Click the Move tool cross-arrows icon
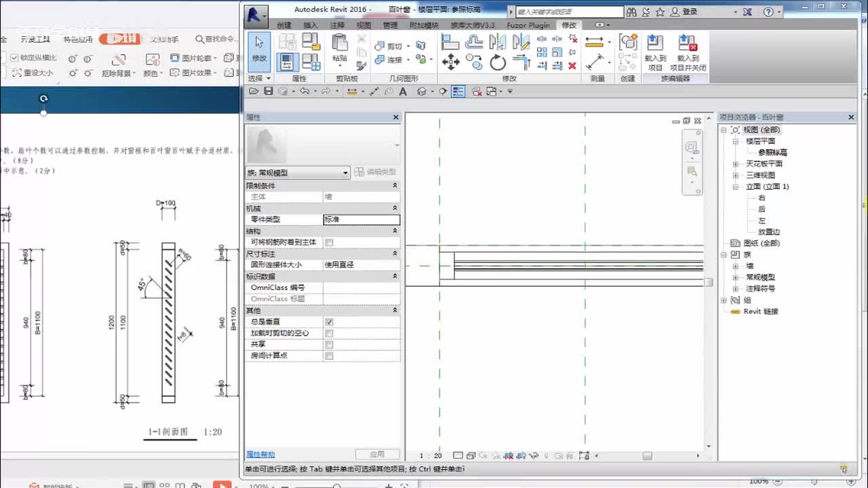This screenshot has height=488, width=868. click(x=450, y=63)
